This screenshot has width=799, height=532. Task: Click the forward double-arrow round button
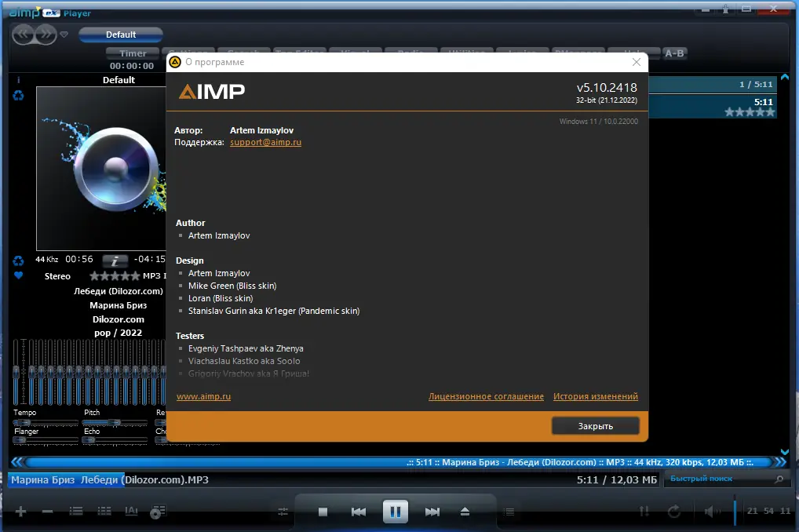(x=46, y=35)
